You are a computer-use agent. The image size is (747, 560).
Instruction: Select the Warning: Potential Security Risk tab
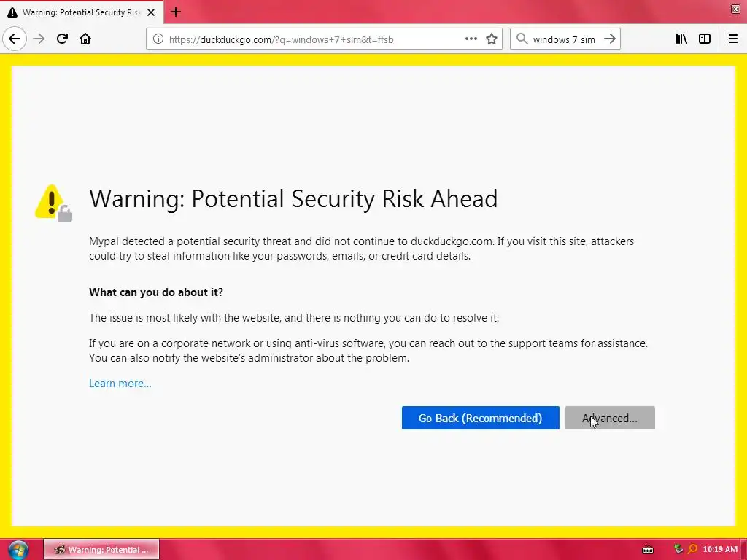pyautogui.click(x=82, y=12)
